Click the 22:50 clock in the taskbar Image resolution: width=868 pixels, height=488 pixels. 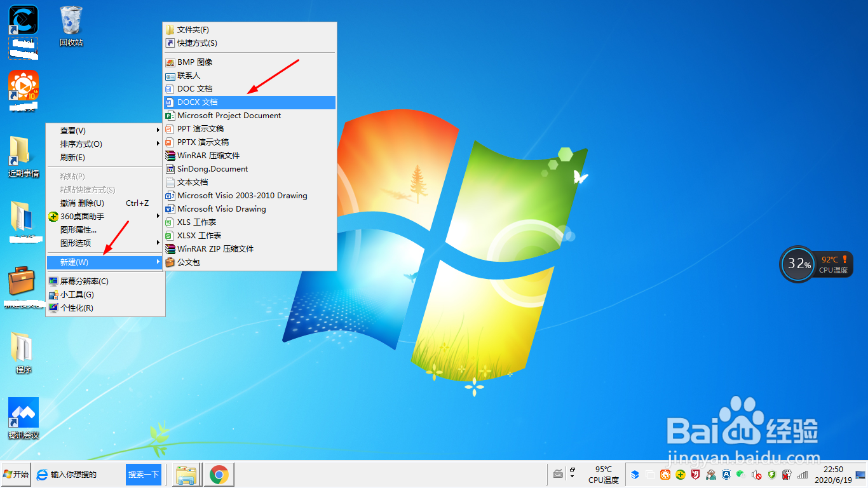[833, 470]
